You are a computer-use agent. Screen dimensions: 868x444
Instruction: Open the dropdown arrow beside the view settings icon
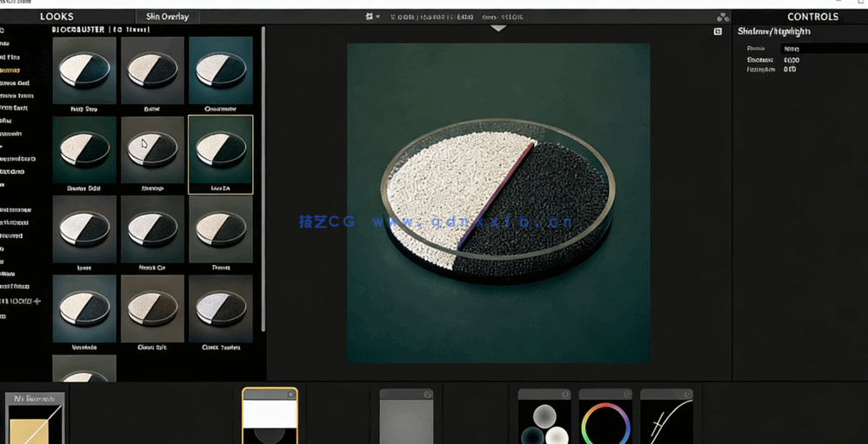[x=378, y=17]
